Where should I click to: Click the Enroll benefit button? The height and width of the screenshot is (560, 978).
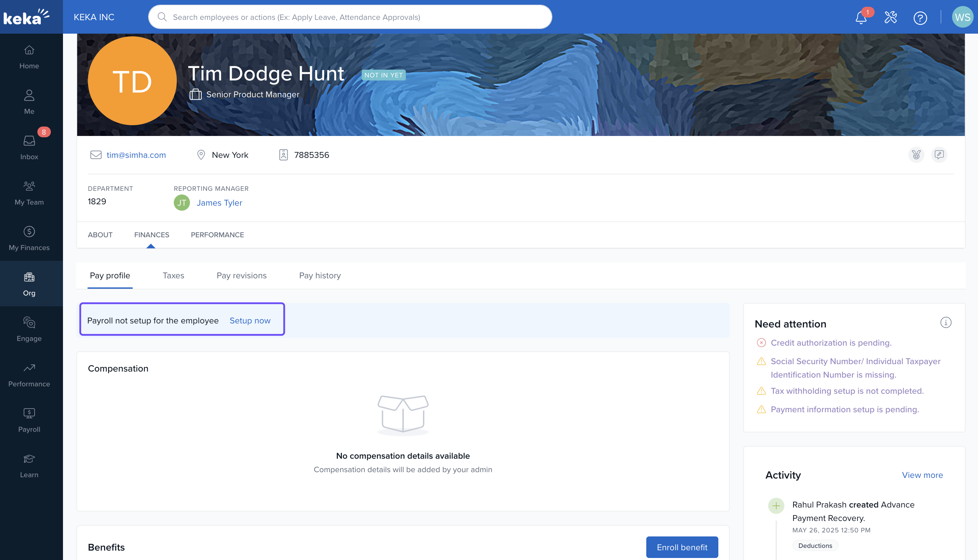click(x=682, y=547)
